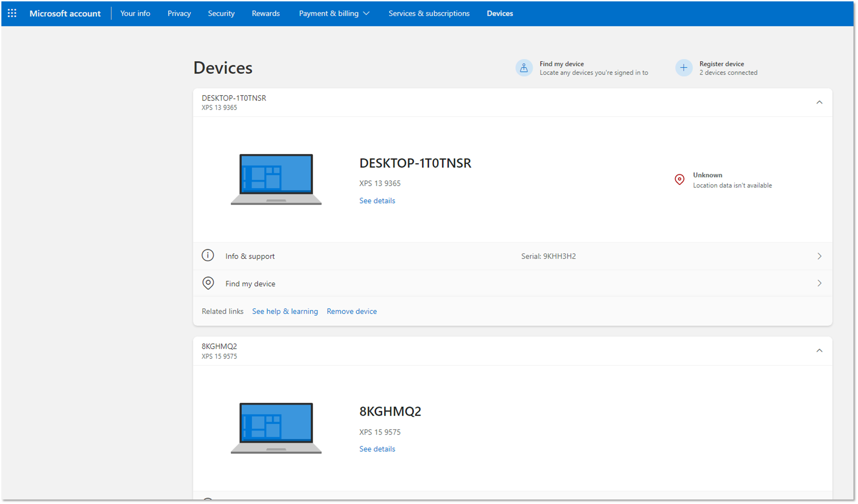
Task: Click the XPS 13 9365 model text under the large DESKTOP-1T0TNSR heading
Action: click(380, 183)
